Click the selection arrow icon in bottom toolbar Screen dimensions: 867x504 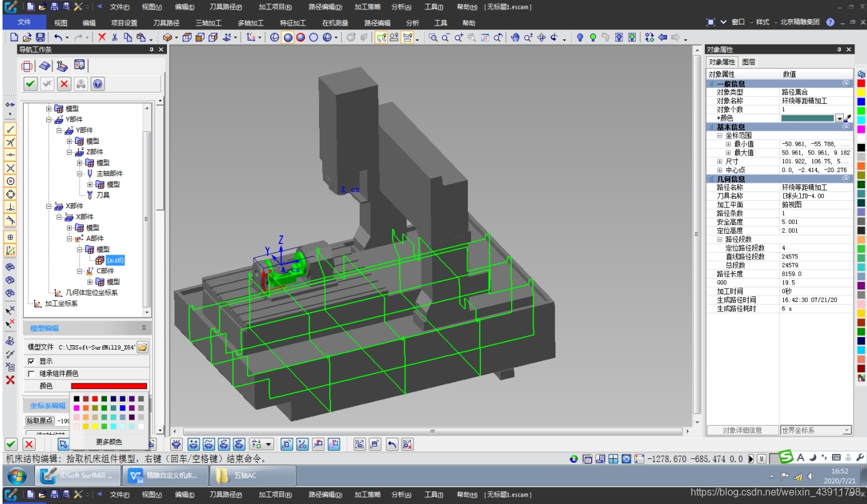pyautogui.click(x=63, y=444)
